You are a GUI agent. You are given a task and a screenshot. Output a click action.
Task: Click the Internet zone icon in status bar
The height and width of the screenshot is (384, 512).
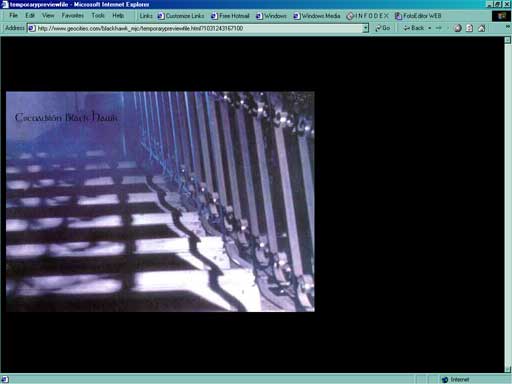point(445,380)
